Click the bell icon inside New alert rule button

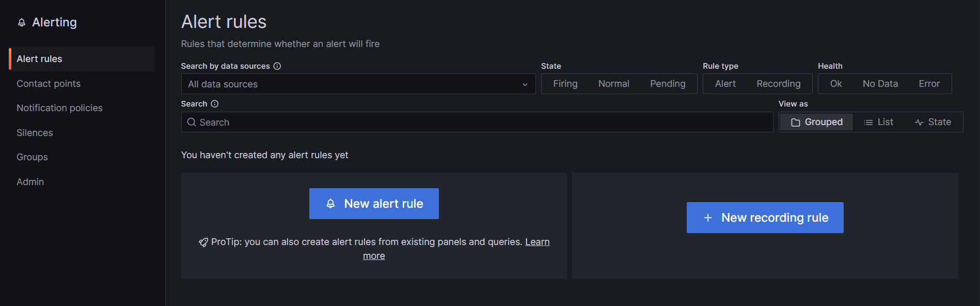point(331,203)
